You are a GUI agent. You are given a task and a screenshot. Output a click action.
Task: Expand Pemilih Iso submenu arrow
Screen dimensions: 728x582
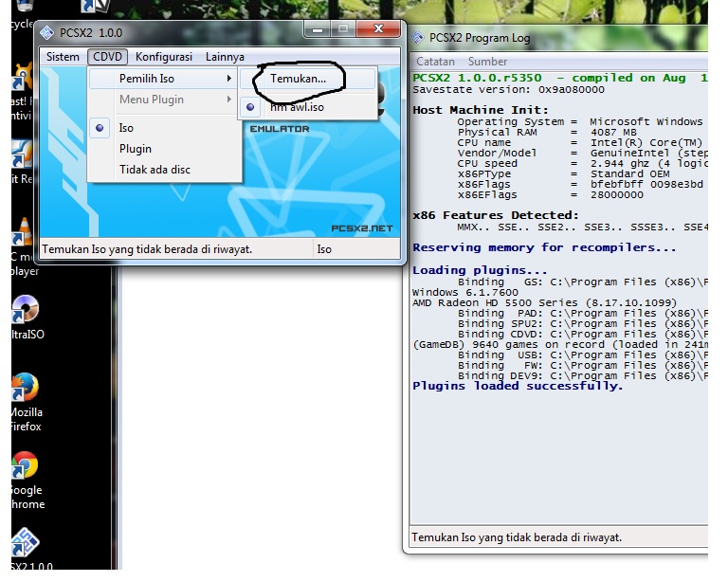[x=228, y=79]
